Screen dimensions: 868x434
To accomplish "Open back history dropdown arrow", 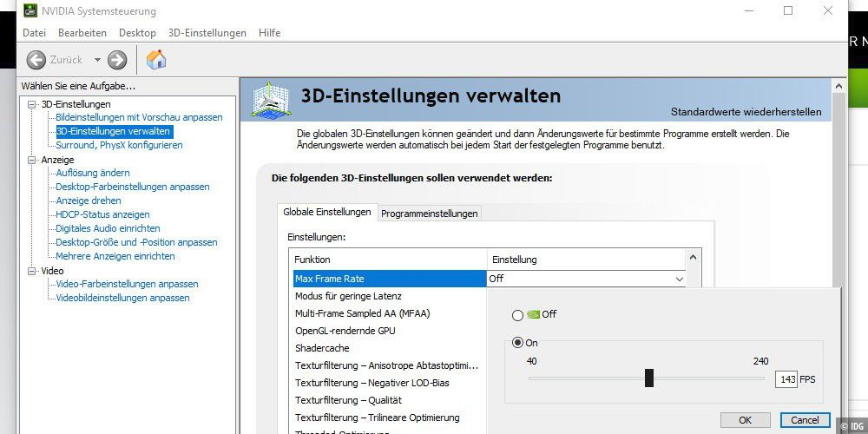I will click(x=97, y=60).
